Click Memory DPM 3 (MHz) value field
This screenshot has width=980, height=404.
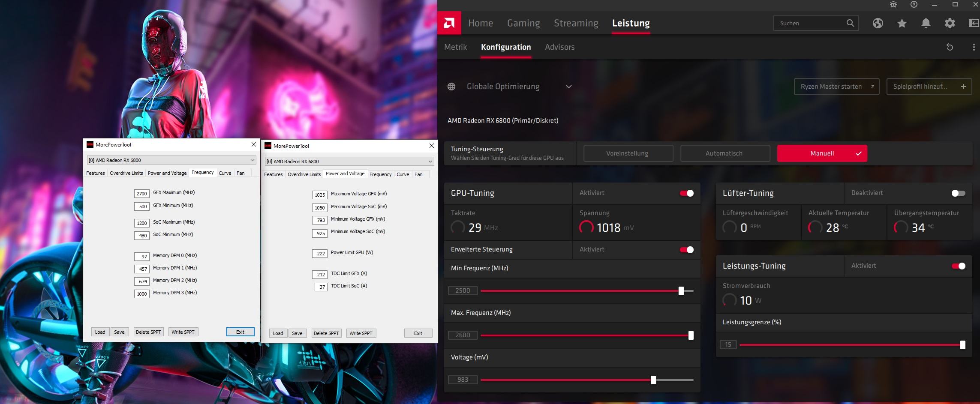pyautogui.click(x=141, y=294)
